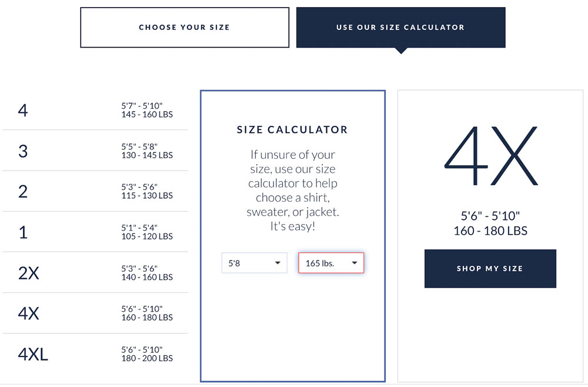Screen dimensions: 588x387
Task: Click the Shop My Size button
Action: point(490,269)
